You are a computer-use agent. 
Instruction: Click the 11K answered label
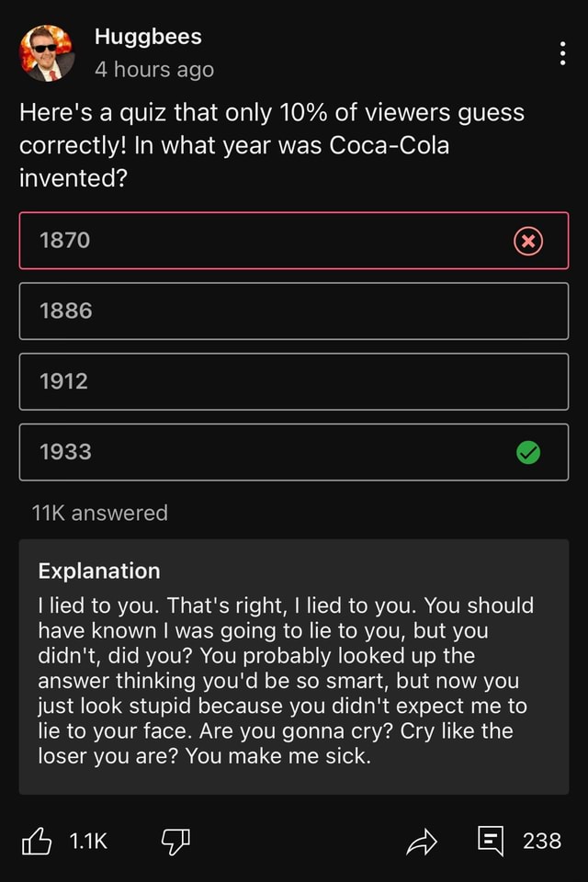[x=99, y=513]
